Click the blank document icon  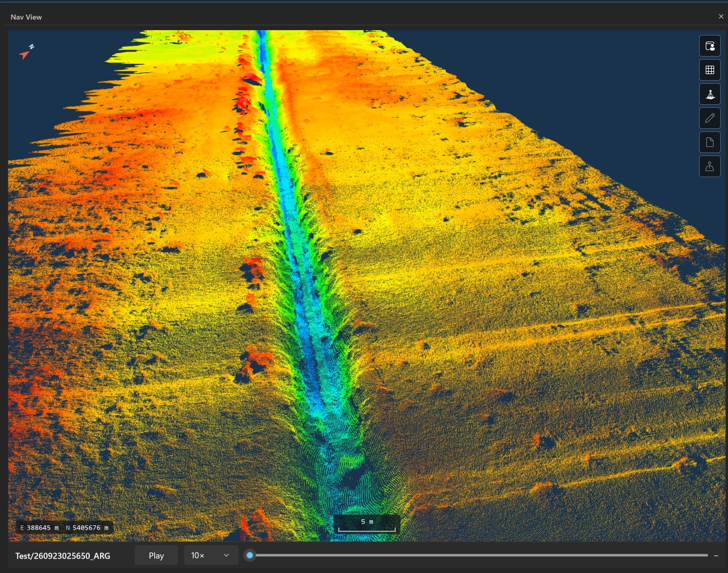(710, 142)
